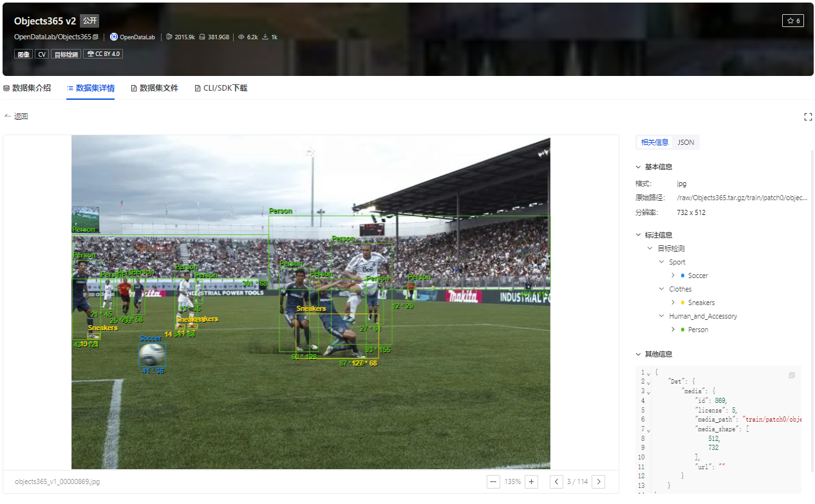Click the Objects365 v2 title

click(x=45, y=21)
